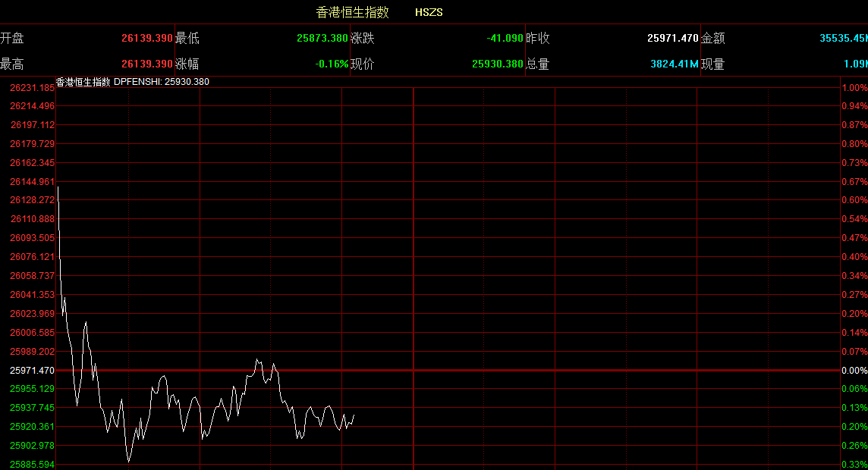Viewport: 868px width, 470px height.
Task: Click the 0.67% percentage axis label
Action: [854, 182]
